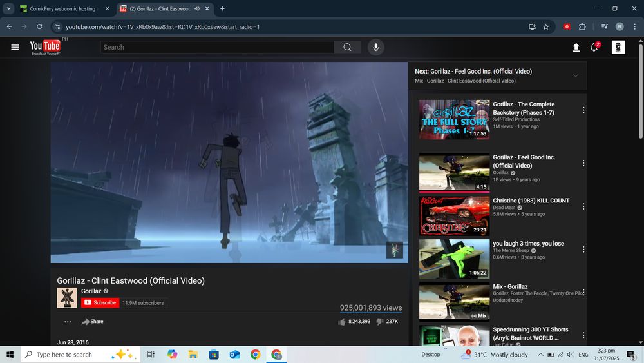644x363 pixels.
Task: Dislike the video with the thumbs down
Action: (380, 322)
